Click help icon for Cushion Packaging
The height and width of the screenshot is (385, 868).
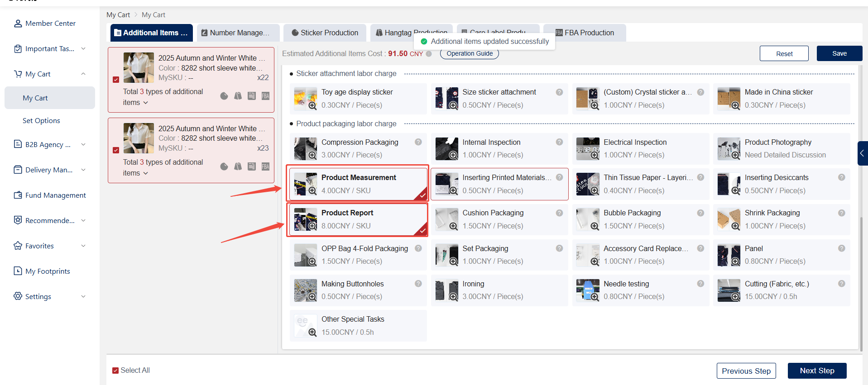560,213
